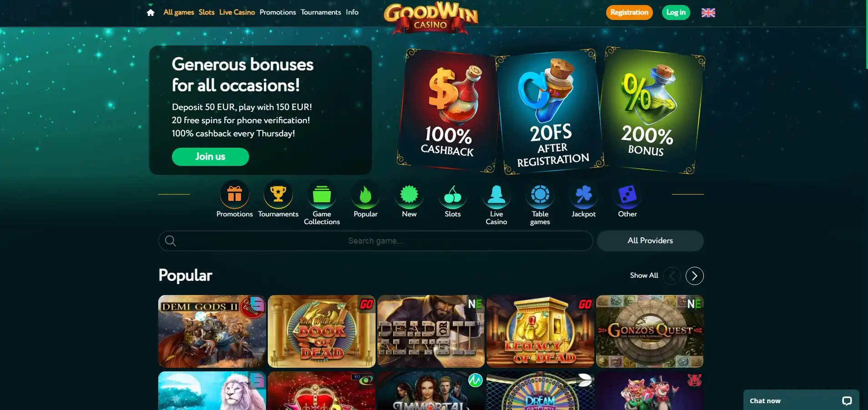This screenshot has height=410, width=868.
Task: Click the Show All link for Popular
Action: point(644,275)
